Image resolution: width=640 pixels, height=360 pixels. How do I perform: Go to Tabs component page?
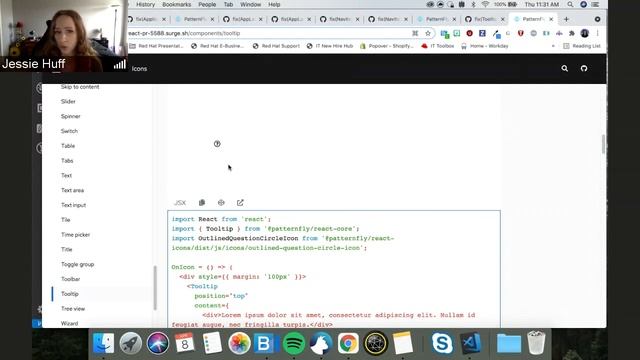[x=67, y=161]
